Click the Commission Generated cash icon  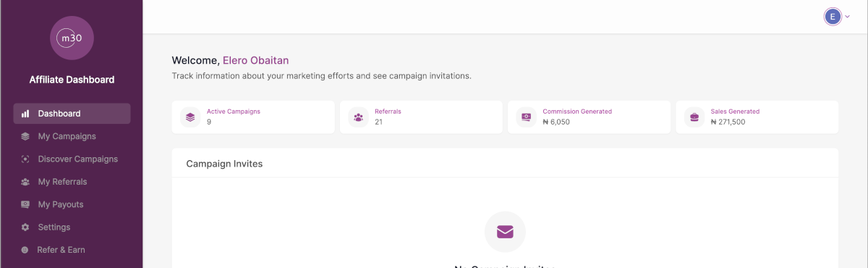pyautogui.click(x=526, y=117)
